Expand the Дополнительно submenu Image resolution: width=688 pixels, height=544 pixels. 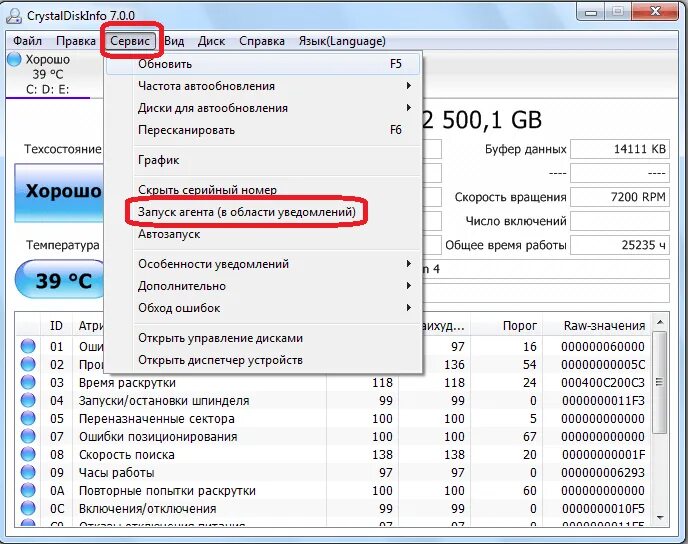(263, 286)
